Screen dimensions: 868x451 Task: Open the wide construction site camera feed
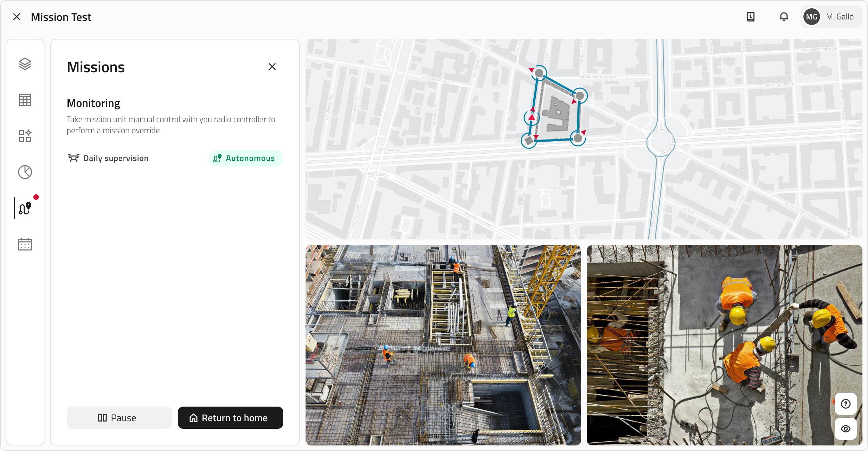443,345
